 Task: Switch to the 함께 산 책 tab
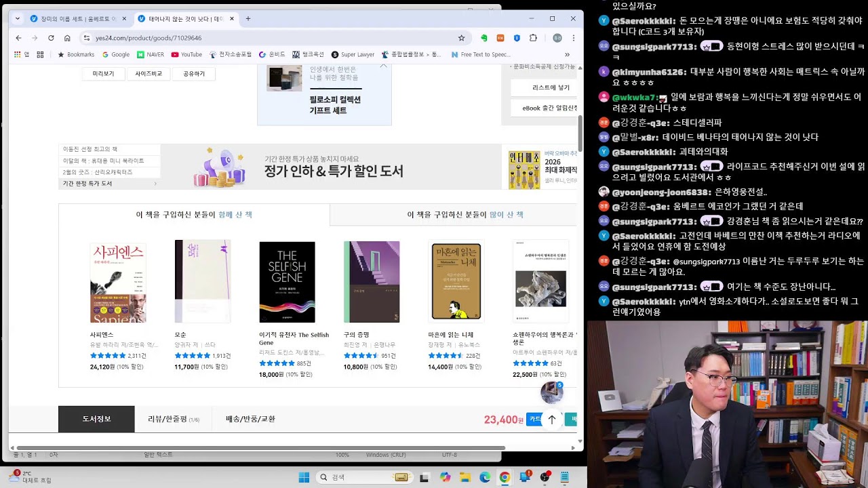click(x=194, y=214)
